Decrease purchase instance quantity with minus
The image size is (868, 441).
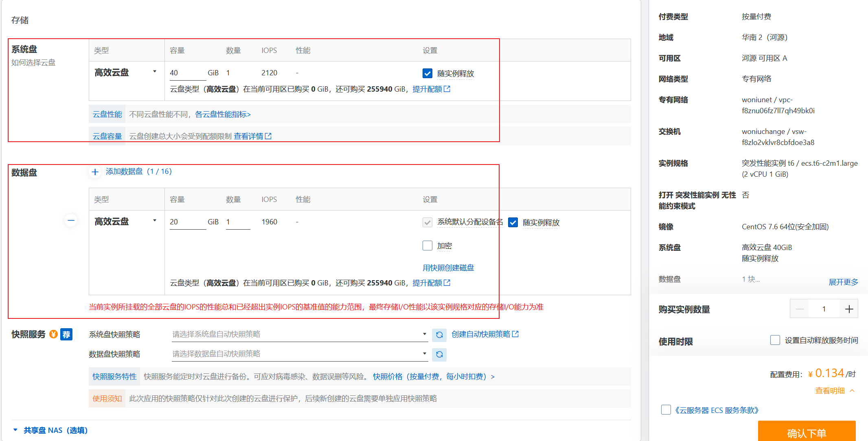800,309
